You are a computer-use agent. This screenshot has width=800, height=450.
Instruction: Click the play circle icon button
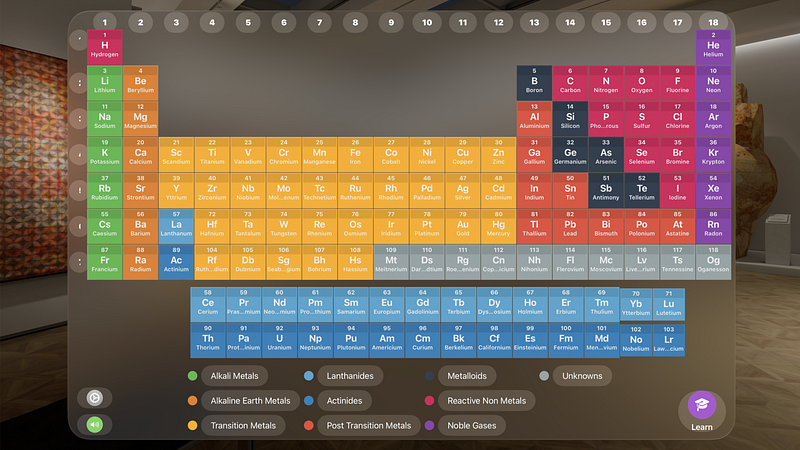(94, 397)
